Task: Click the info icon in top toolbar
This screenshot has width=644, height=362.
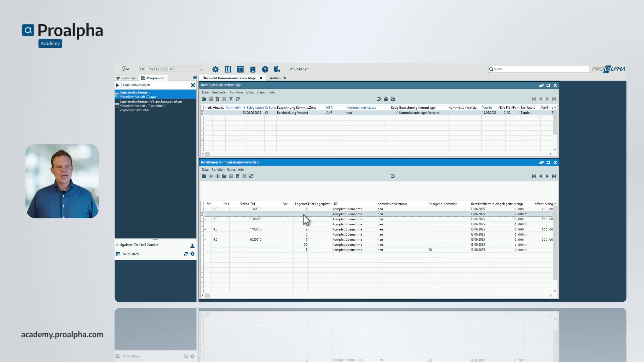Action: 253,69
